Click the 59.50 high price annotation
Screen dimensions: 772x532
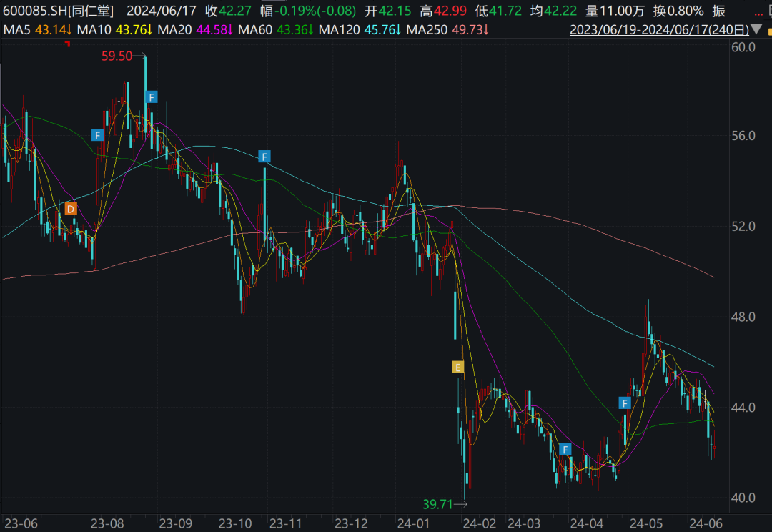point(117,56)
